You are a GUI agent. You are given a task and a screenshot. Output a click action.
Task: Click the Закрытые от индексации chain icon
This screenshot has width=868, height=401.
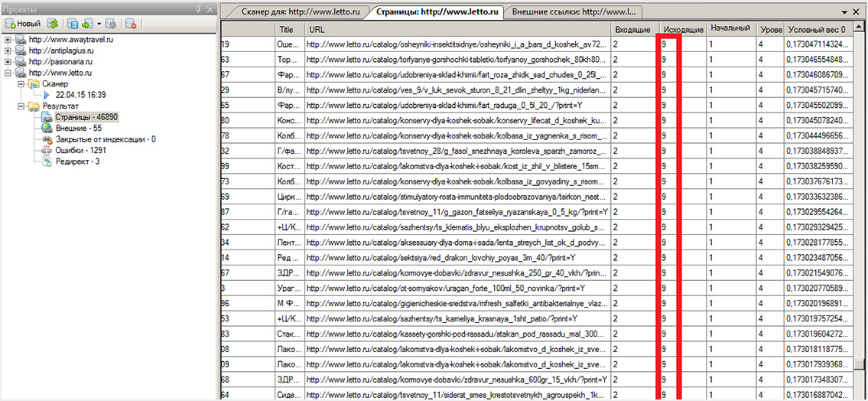pyautogui.click(x=47, y=139)
